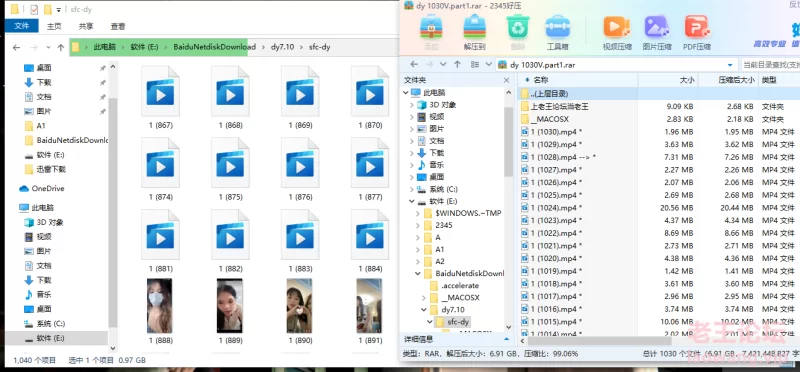Go back in the 2345好压 navigation bar
This screenshot has height=372, width=800.
[x=414, y=65]
